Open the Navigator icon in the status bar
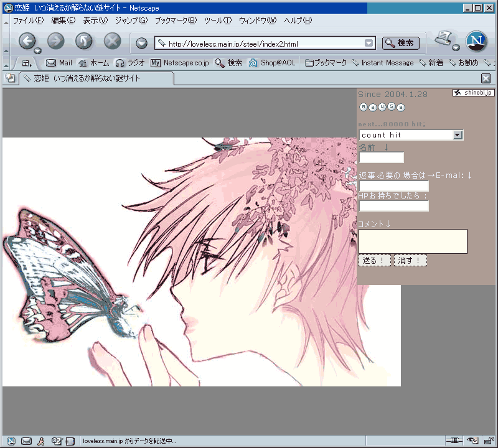The width and height of the screenshot is (498, 448). pos(11,441)
